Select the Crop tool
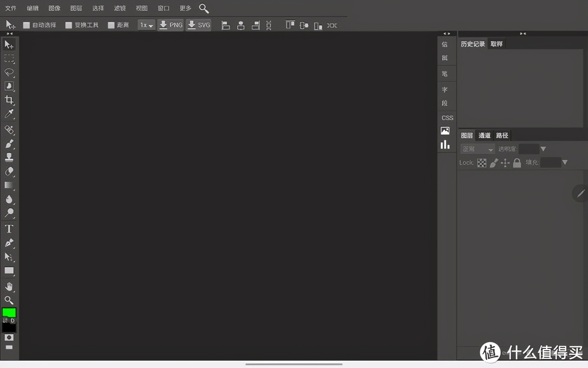 [x=9, y=100]
